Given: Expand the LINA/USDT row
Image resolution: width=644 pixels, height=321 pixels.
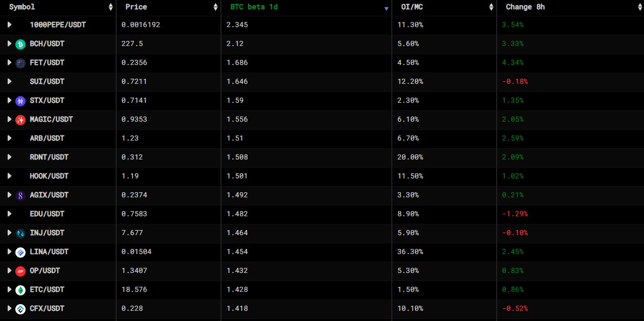Looking at the screenshot, I should tap(9, 251).
